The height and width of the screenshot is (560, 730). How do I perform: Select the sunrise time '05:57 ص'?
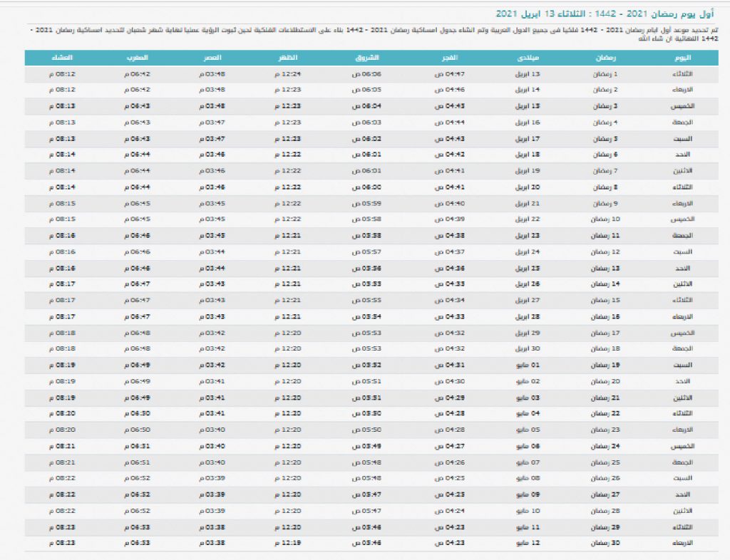tap(366, 252)
